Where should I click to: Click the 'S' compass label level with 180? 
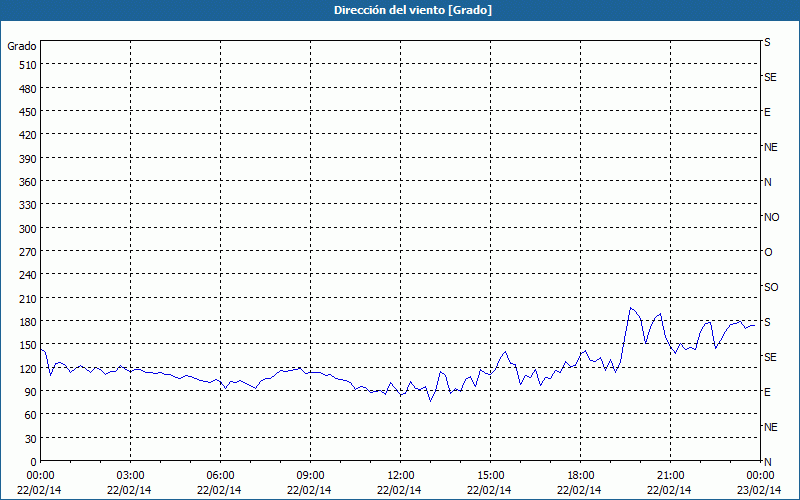[767, 322]
